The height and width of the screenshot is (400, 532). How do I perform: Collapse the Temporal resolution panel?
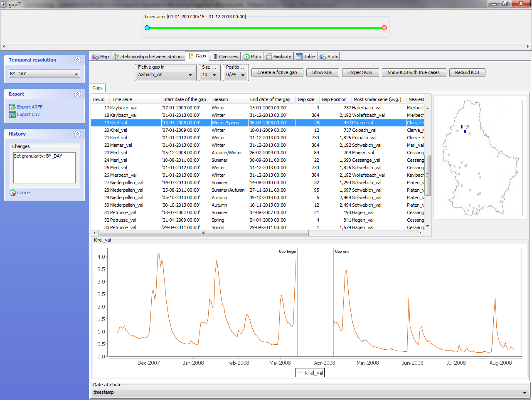point(77,60)
